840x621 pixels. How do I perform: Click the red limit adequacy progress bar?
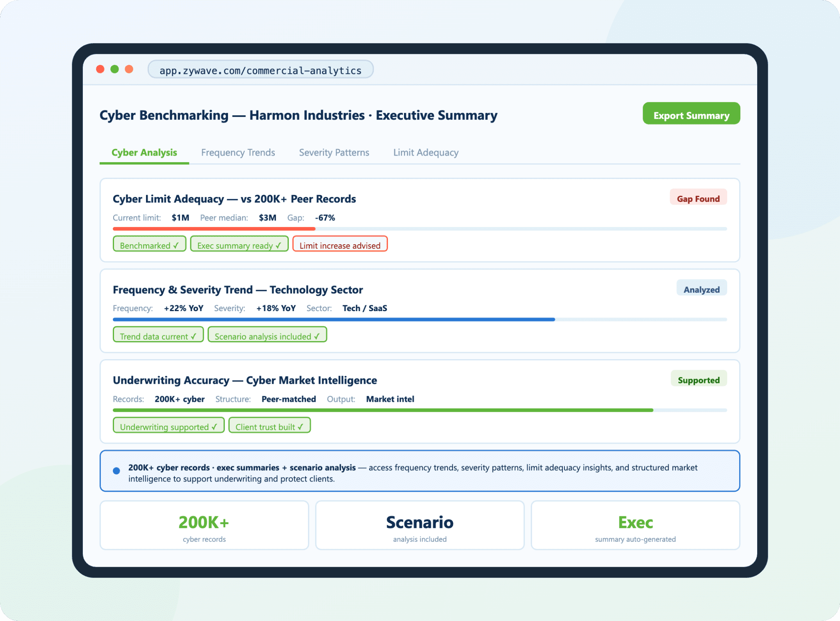(x=214, y=229)
